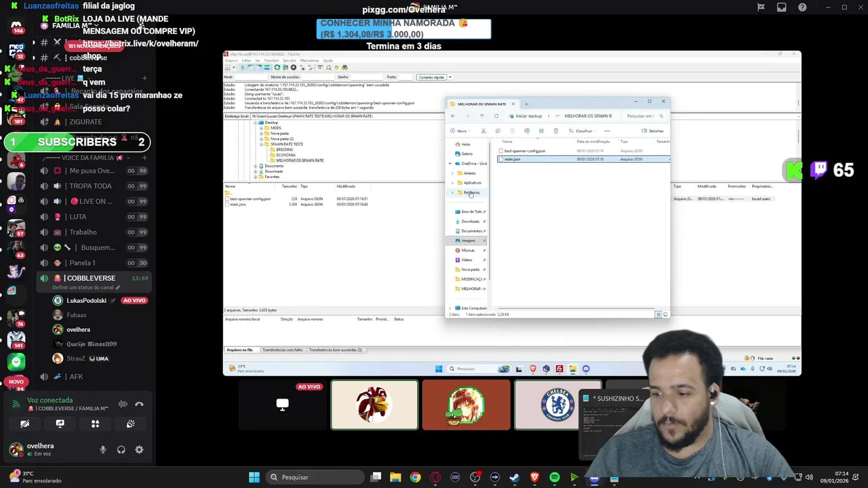Image resolution: width=868 pixels, height=488 pixels.
Task: Edit channel status pencil link
Action: 86,287
